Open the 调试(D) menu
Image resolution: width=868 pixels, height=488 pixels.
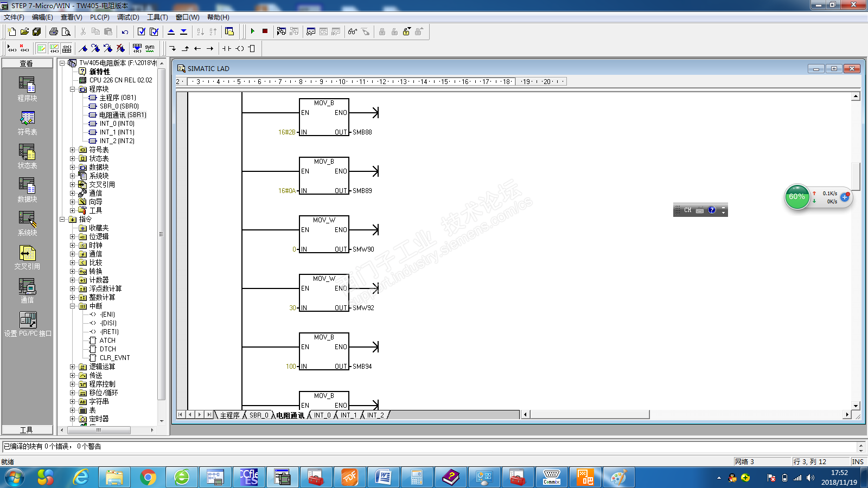(x=128, y=17)
